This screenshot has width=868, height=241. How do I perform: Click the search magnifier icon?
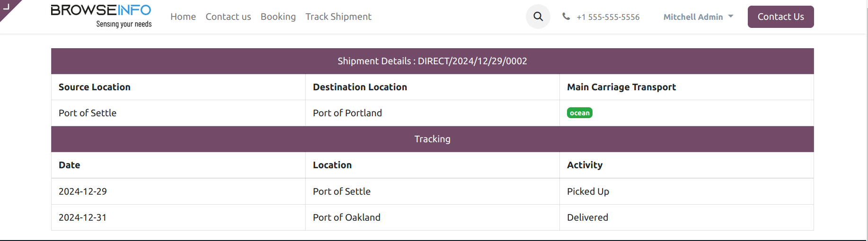tap(538, 17)
